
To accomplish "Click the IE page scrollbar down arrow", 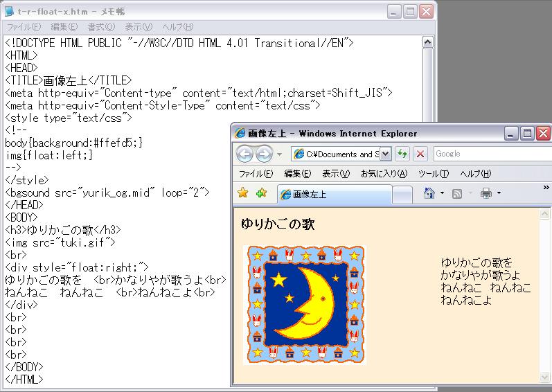I will coord(544,377).
